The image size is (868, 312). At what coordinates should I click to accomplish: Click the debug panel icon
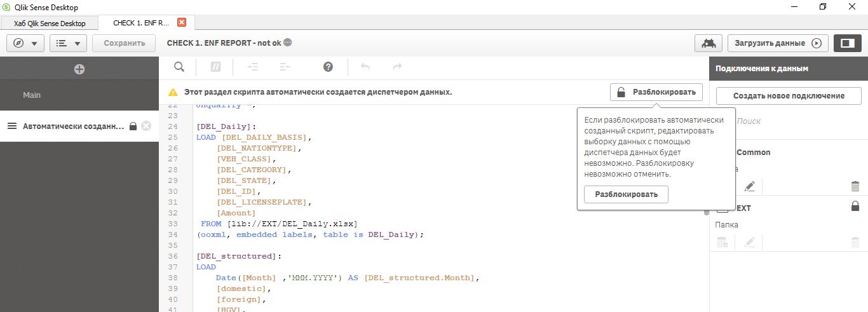(x=708, y=43)
